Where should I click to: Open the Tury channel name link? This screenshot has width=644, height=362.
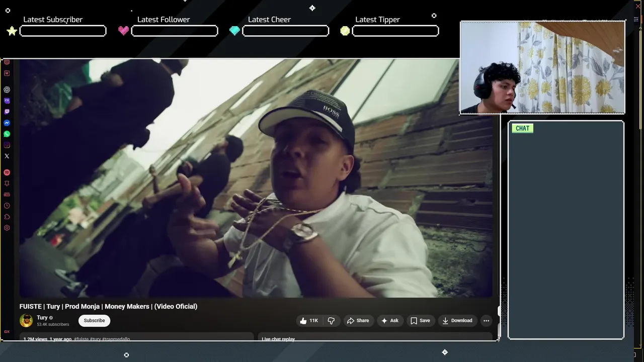42,318
